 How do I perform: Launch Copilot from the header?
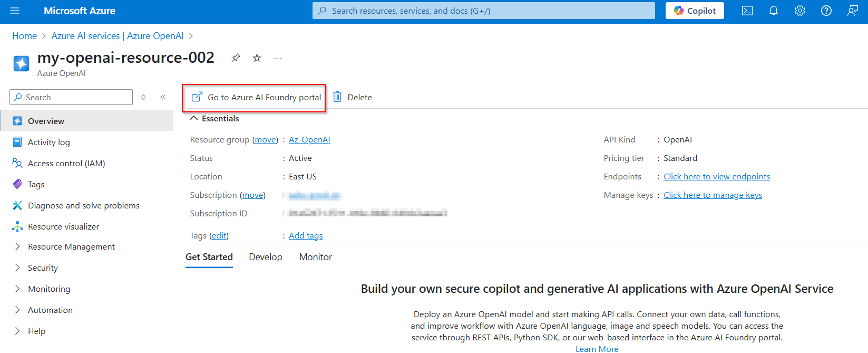(x=695, y=11)
